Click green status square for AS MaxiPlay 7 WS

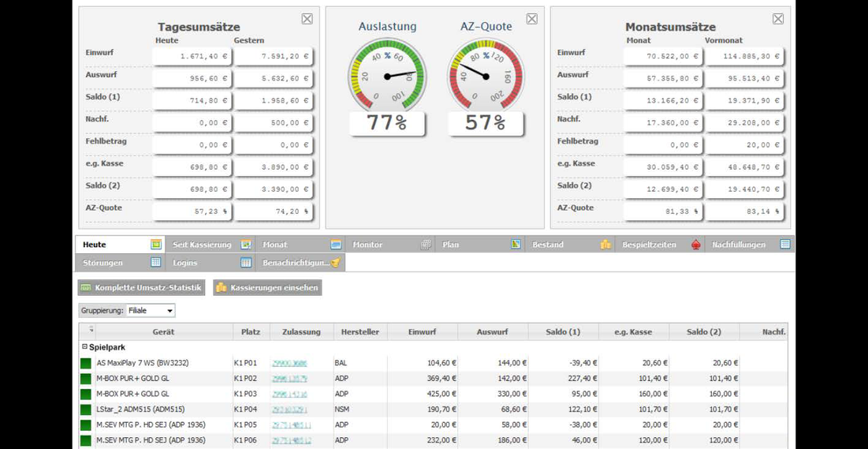(x=86, y=364)
